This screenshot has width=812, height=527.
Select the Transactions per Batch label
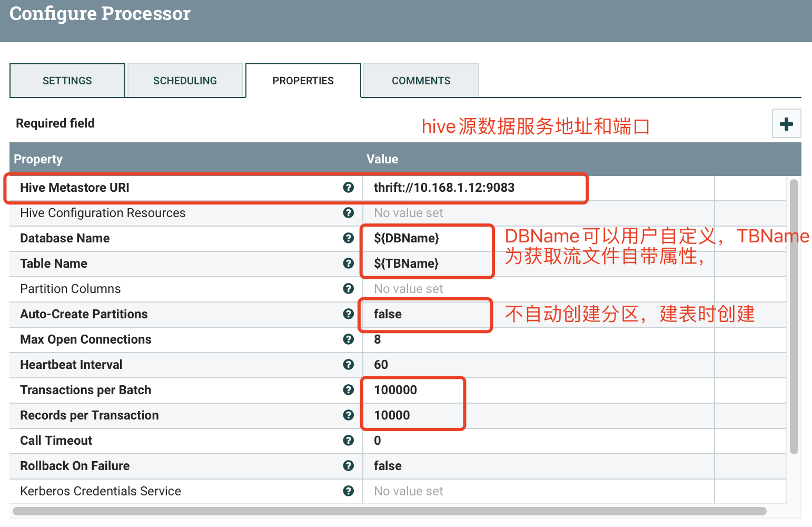(x=86, y=390)
